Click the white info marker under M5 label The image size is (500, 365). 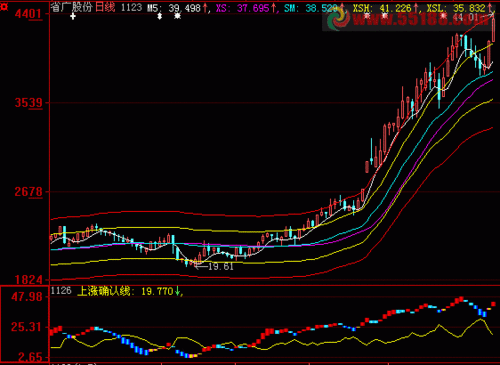pyautogui.click(x=160, y=16)
